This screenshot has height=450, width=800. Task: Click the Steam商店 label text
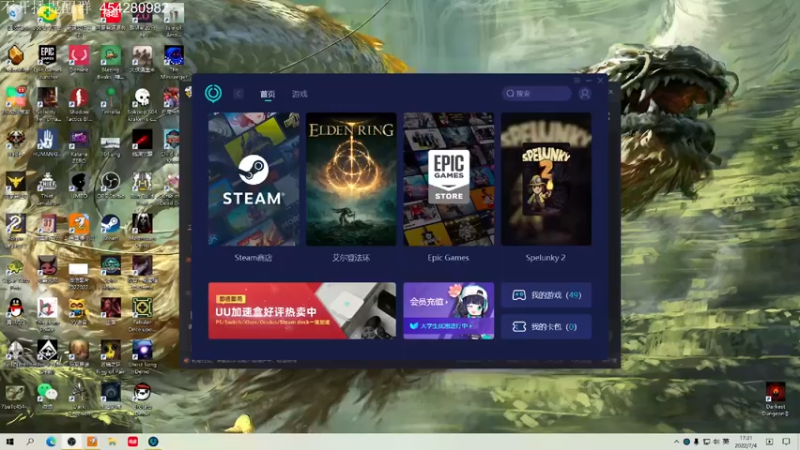click(x=253, y=258)
